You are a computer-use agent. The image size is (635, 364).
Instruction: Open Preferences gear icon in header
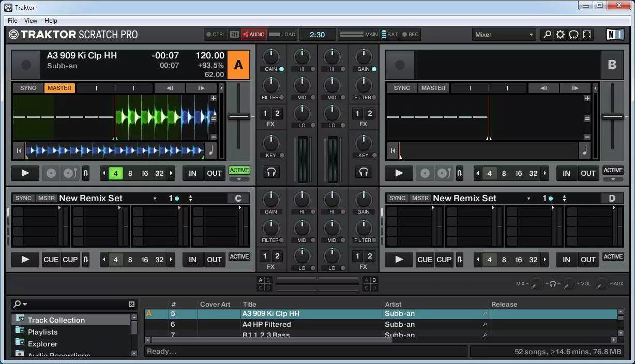560,35
